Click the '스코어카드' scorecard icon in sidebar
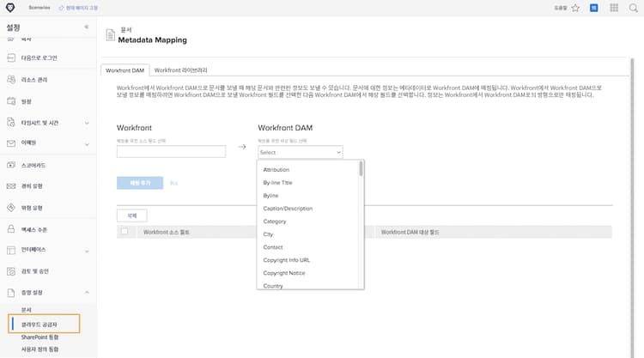 [x=11, y=165]
